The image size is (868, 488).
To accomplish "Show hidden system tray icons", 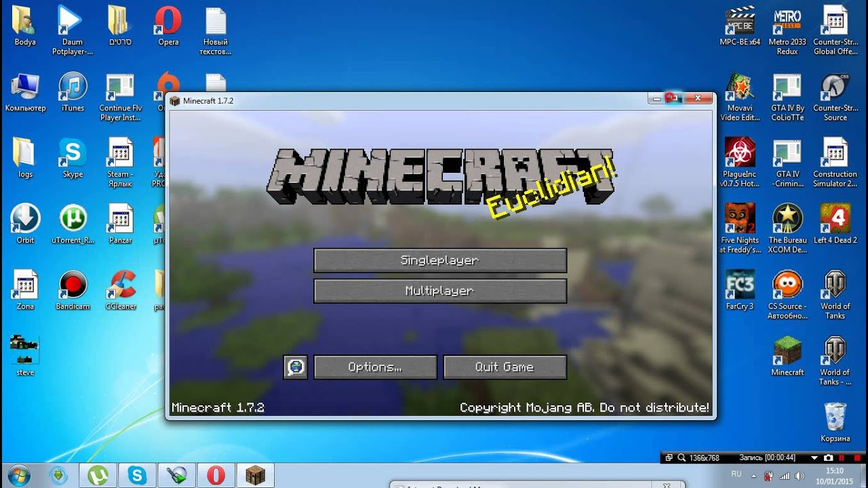I will click(x=755, y=476).
